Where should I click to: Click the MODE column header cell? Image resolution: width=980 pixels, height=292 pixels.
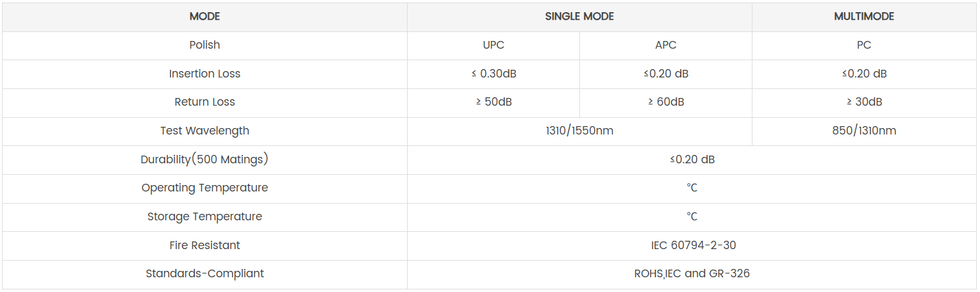(204, 17)
